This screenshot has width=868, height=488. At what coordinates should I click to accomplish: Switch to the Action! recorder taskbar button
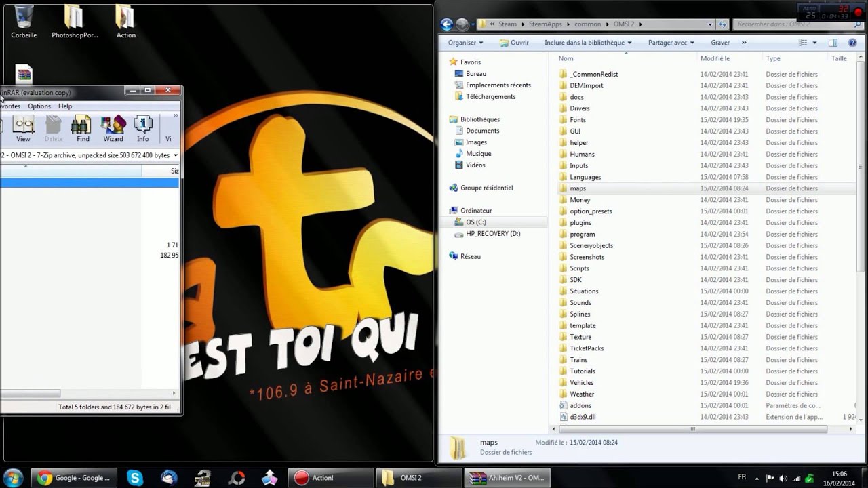(x=331, y=478)
